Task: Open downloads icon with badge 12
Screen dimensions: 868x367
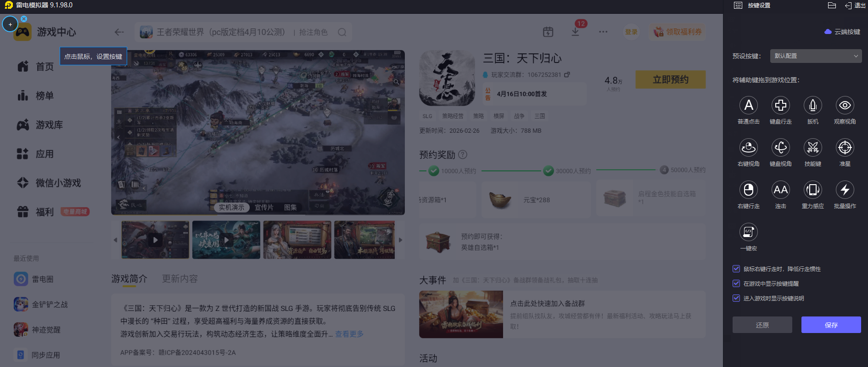Action: coord(576,31)
